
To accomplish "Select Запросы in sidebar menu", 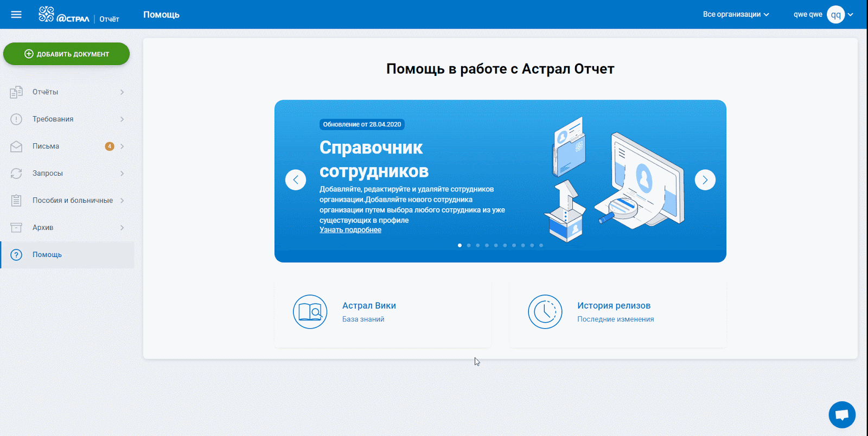I will tap(67, 174).
